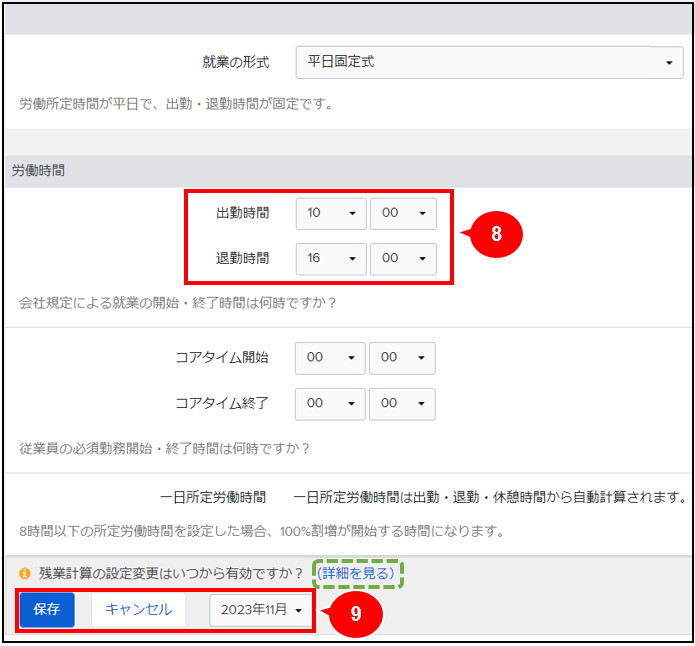Click the 出勤時間 field label

coord(242,214)
